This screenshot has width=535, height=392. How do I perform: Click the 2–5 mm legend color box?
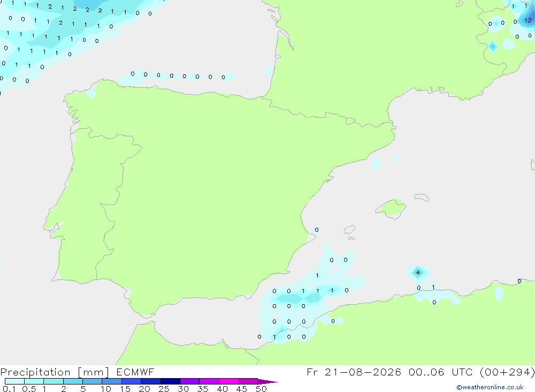click(73, 381)
